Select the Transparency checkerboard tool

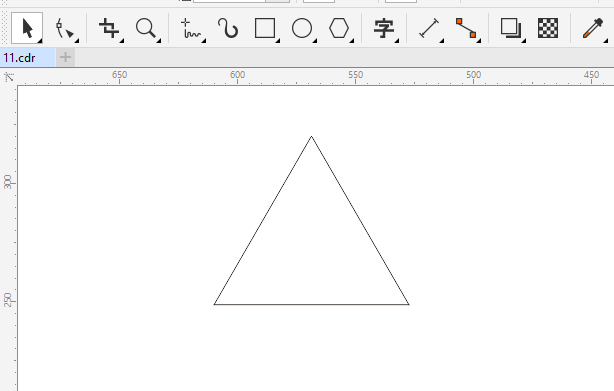tap(548, 28)
